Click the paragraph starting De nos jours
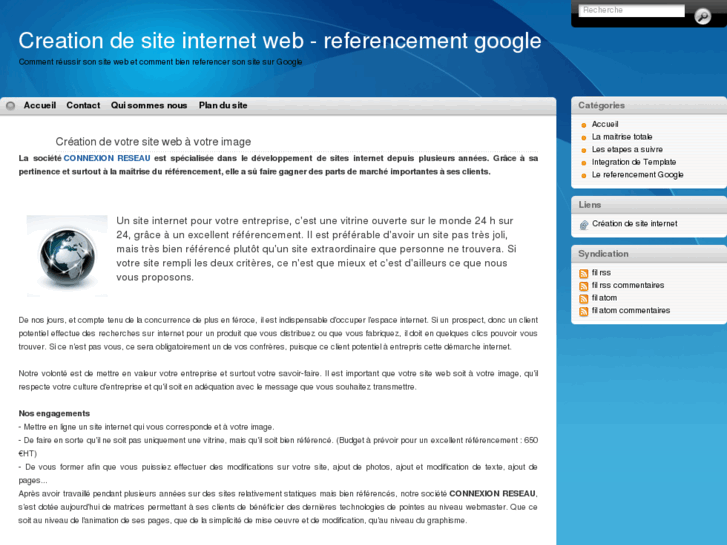This screenshot has width=727, height=545. click(278, 333)
